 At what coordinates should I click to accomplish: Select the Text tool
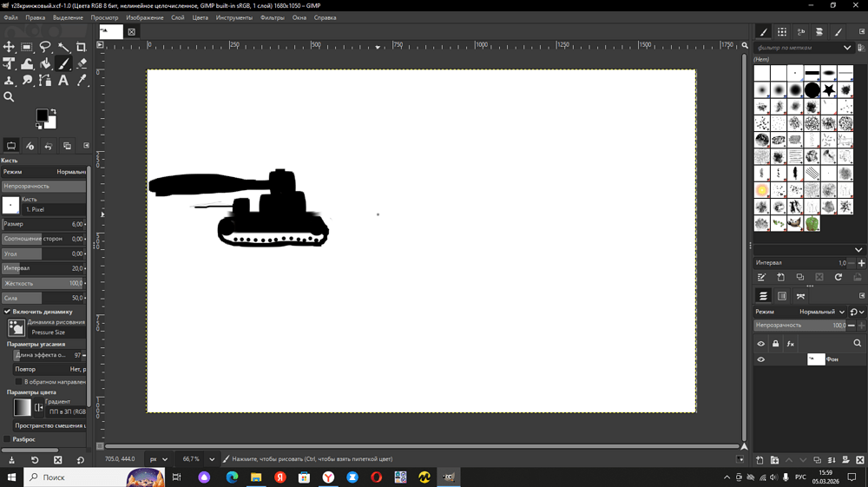(x=63, y=81)
